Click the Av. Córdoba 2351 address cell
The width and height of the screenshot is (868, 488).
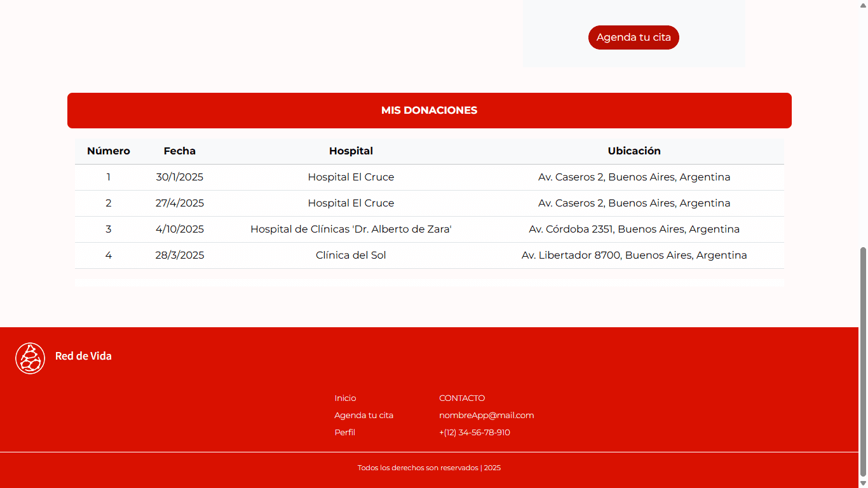634,229
